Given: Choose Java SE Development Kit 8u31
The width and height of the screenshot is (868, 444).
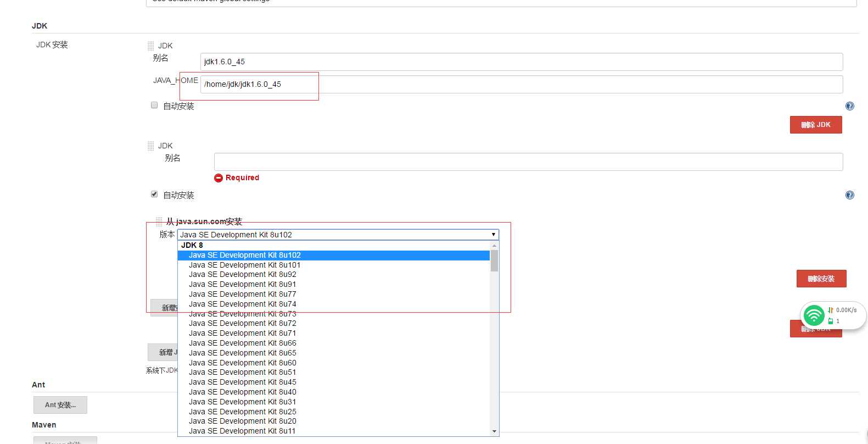Looking at the screenshot, I should [334, 402].
